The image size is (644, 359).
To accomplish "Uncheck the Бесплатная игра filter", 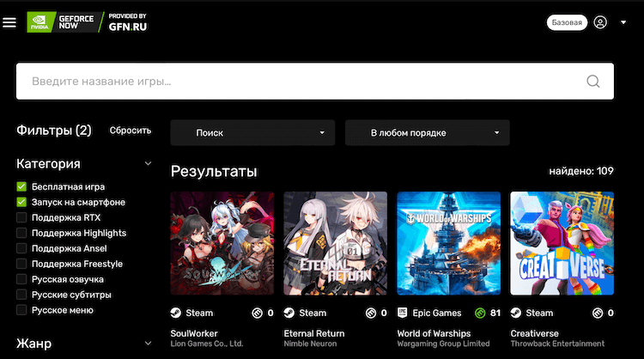I will pos(21,187).
